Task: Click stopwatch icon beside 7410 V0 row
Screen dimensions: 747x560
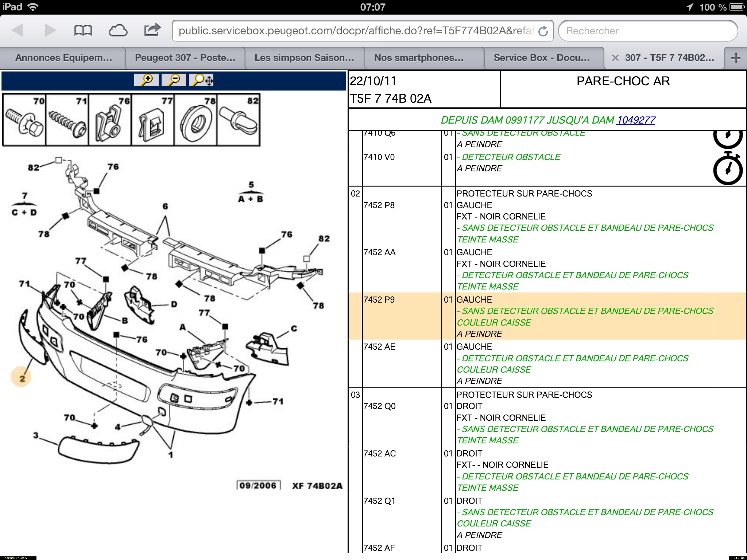Action: pos(727,169)
